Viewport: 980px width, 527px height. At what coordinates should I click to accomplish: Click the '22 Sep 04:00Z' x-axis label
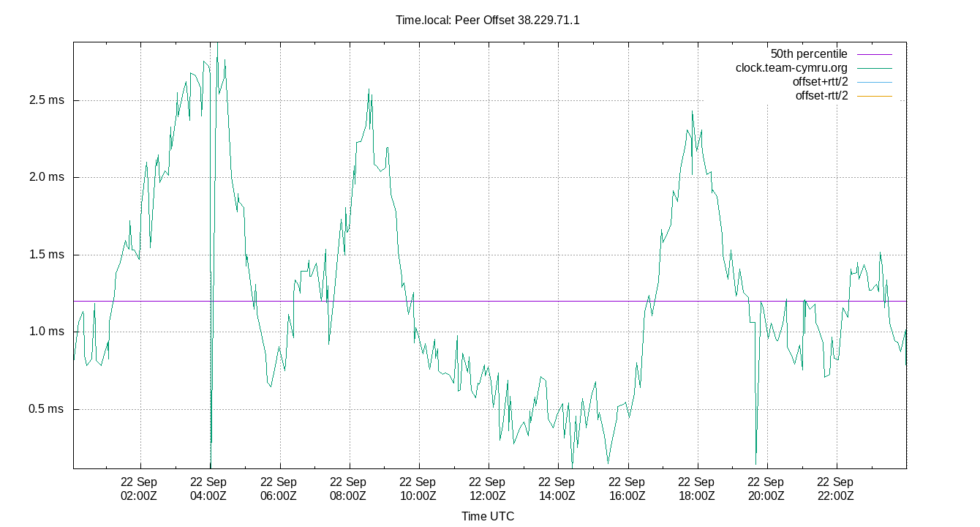point(208,489)
